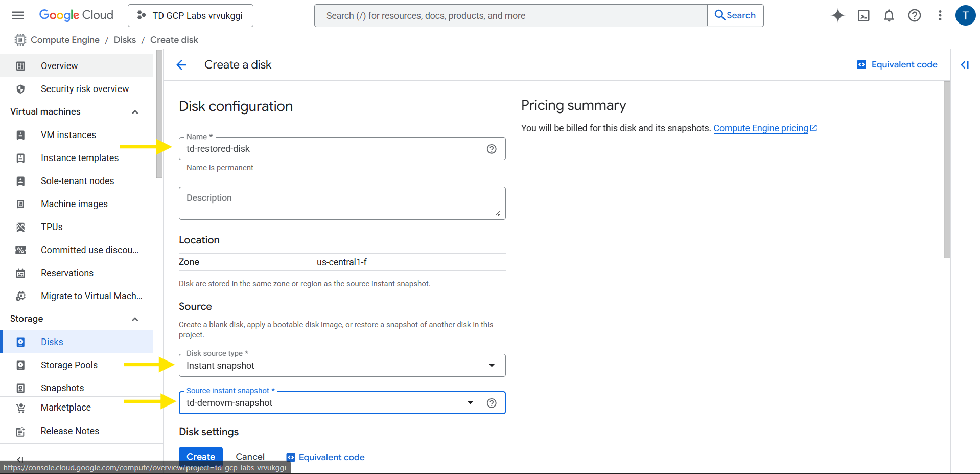
Task: Click the three-dot settings and utilities menu
Action: tap(940, 15)
